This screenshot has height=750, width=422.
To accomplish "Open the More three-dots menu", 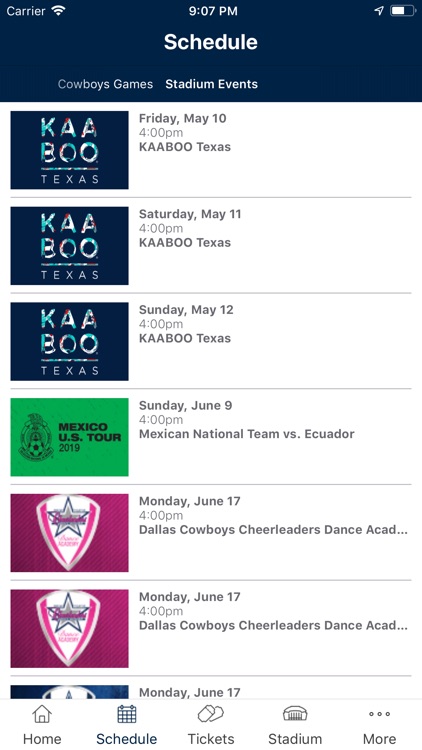I will click(x=379, y=714).
